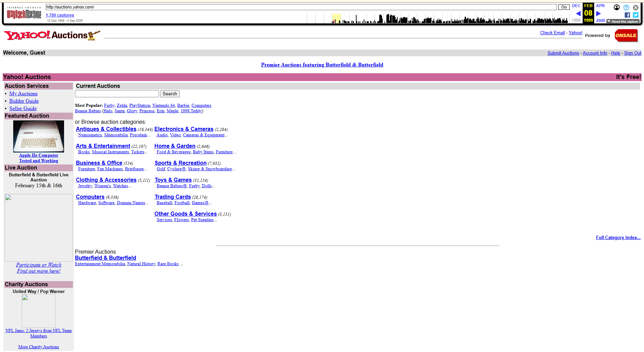Open the Help link
644x352 pixels.
(616, 53)
